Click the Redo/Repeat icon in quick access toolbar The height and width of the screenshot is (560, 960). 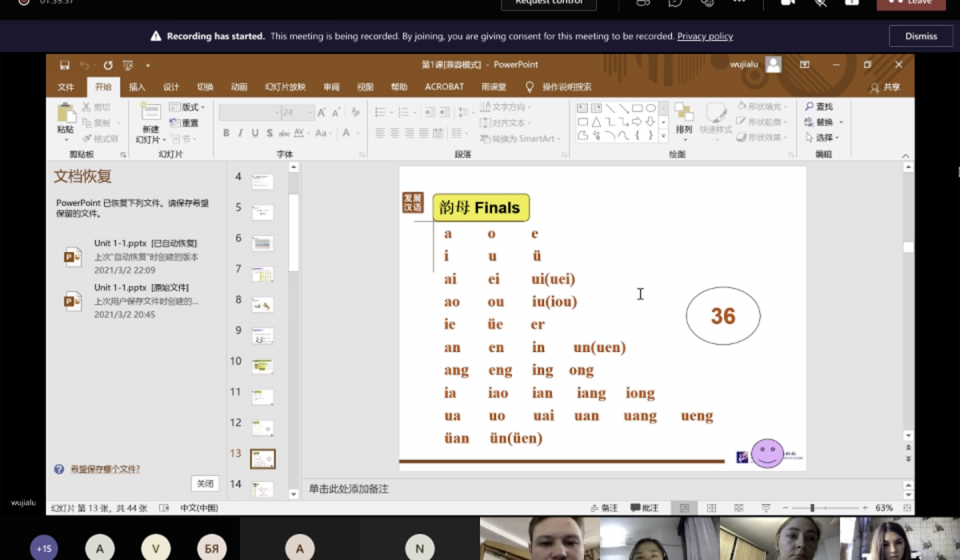[x=108, y=65]
